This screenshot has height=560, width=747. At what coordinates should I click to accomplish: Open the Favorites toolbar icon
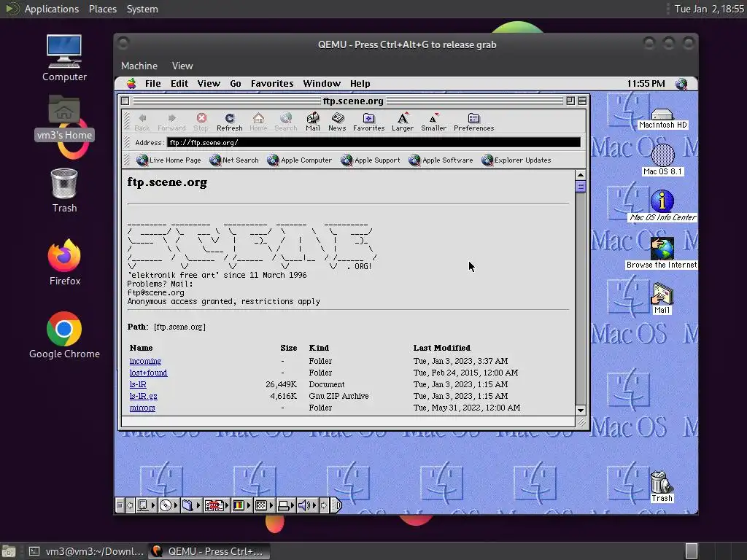(368, 122)
